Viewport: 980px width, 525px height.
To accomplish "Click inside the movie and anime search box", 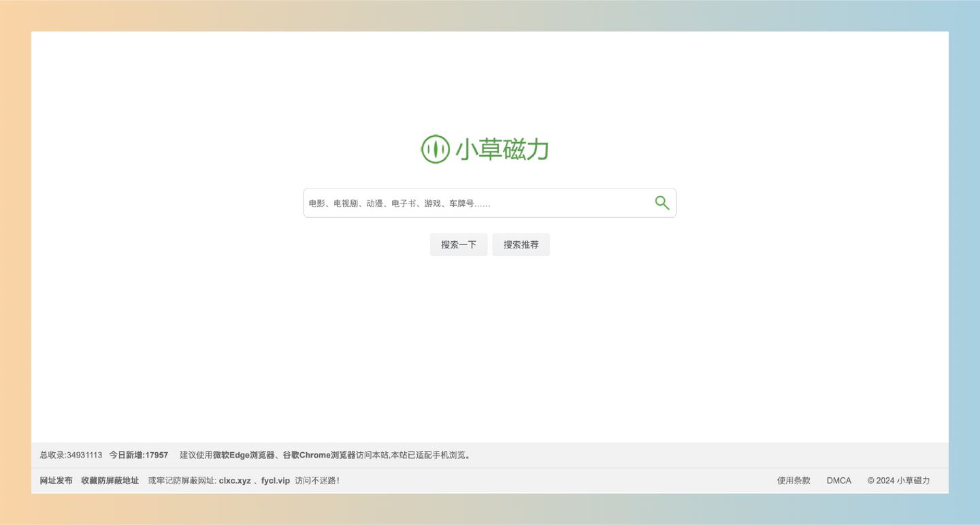I will [x=476, y=202].
